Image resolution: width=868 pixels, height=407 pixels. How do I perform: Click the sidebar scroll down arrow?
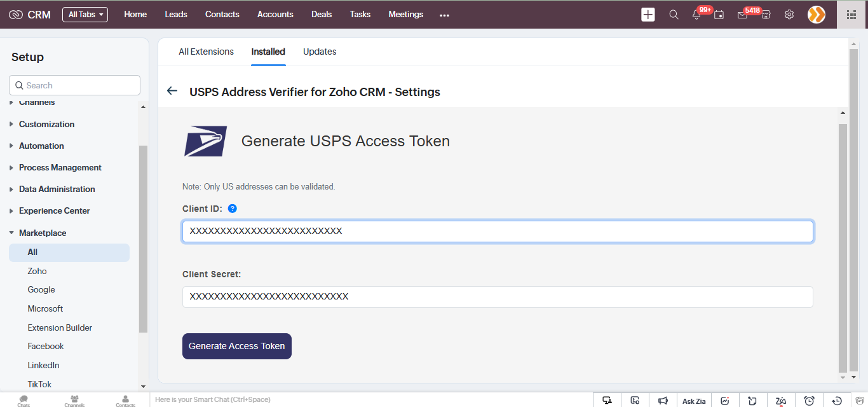pos(143,386)
